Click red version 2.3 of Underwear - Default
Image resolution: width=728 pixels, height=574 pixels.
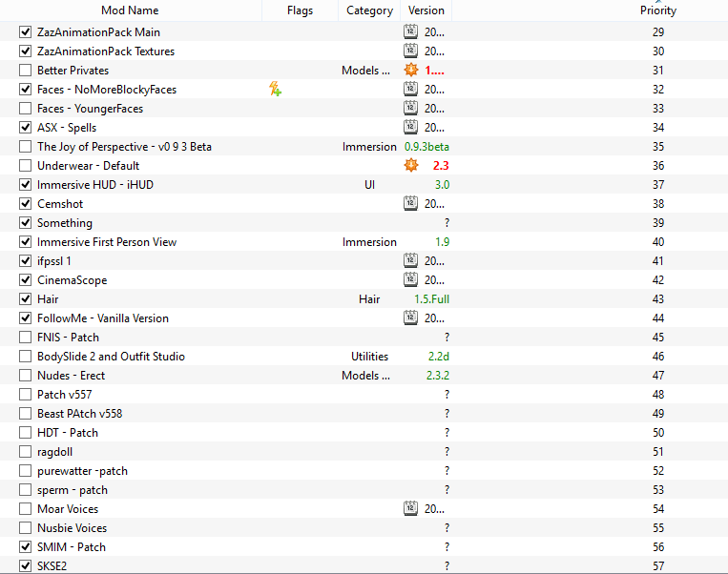[441, 166]
